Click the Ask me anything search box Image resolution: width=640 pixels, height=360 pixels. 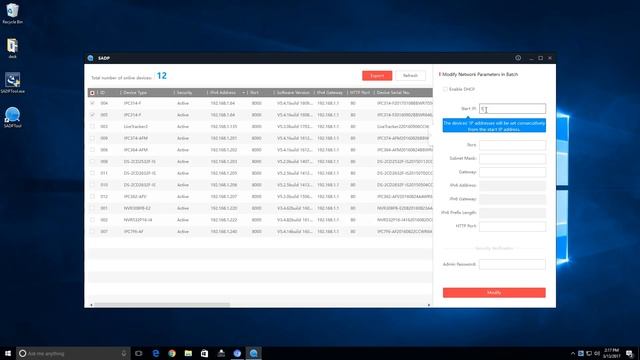coord(73,353)
